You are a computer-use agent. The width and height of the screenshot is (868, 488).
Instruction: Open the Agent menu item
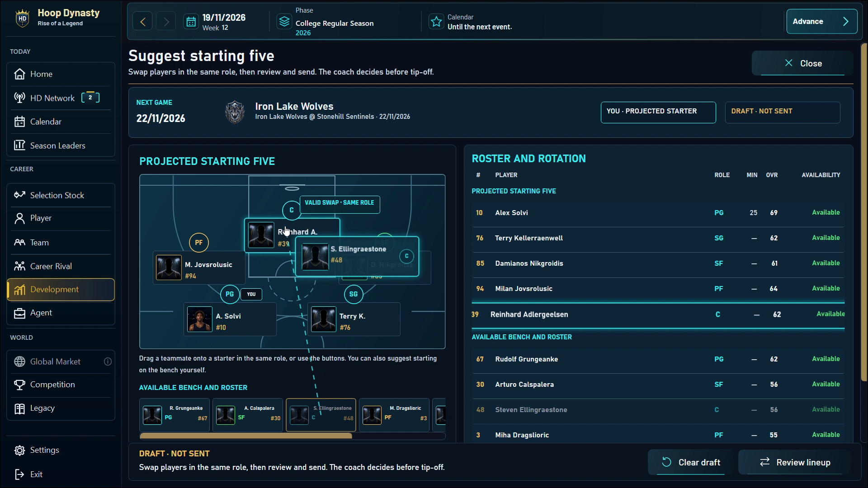coord(61,313)
